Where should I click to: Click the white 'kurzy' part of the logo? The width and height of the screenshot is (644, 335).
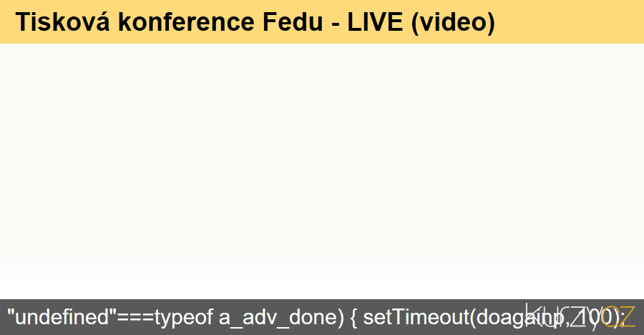pyautogui.click(x=562, y=316)
